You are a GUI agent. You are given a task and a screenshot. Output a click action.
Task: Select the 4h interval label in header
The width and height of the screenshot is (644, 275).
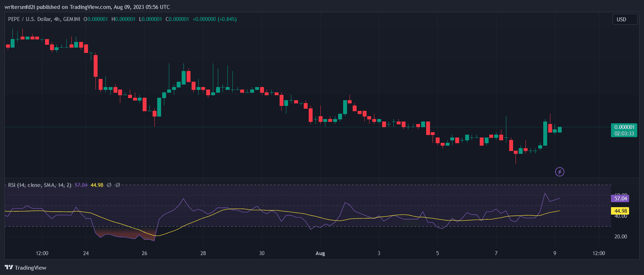pos(57,19)
